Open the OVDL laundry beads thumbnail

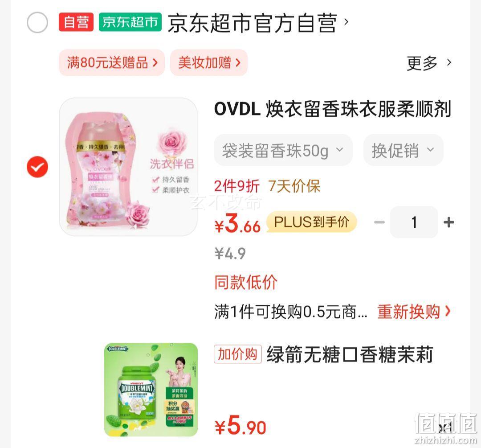(x=128, y=167)
